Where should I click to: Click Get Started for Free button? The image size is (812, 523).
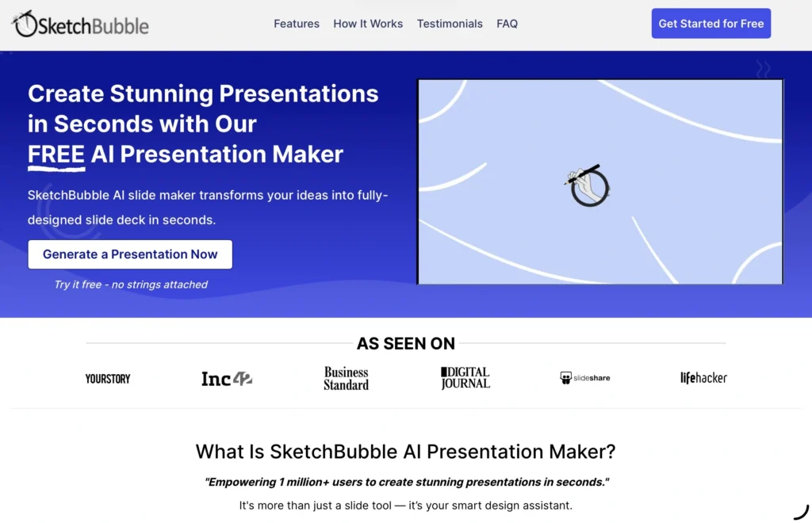tap(711, 23)
